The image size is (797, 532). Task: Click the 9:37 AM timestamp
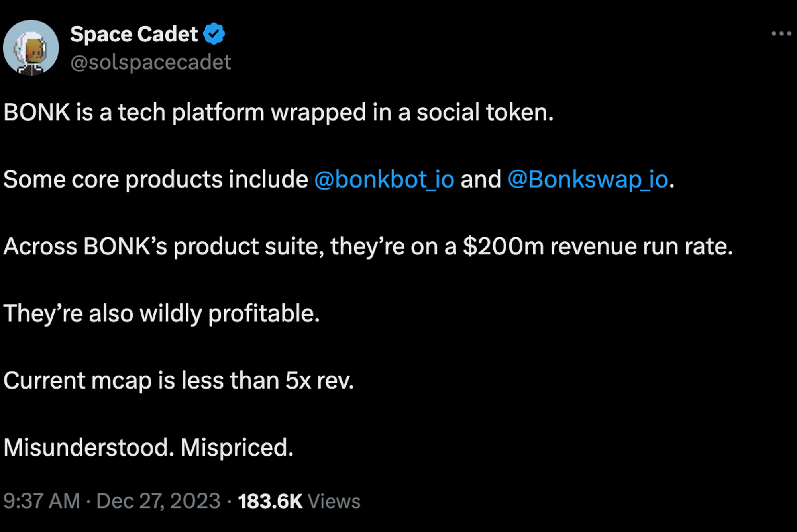point(42,501)
